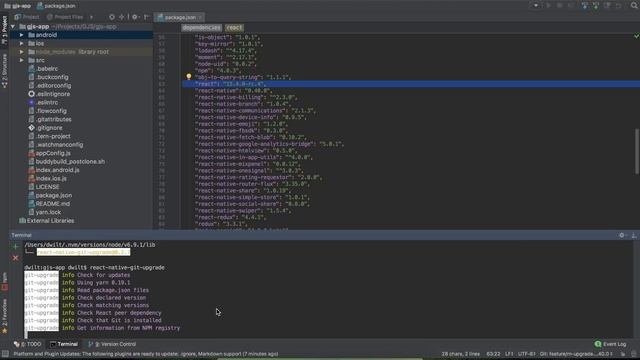Click the gjs-app navigation bar breadcrumb
640x360 pixels.
pos(18,6)
